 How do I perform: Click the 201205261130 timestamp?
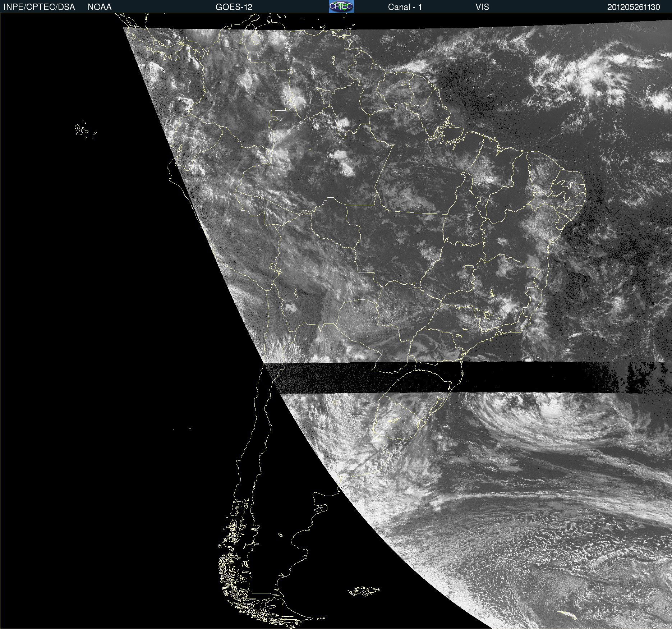point(634,7)
